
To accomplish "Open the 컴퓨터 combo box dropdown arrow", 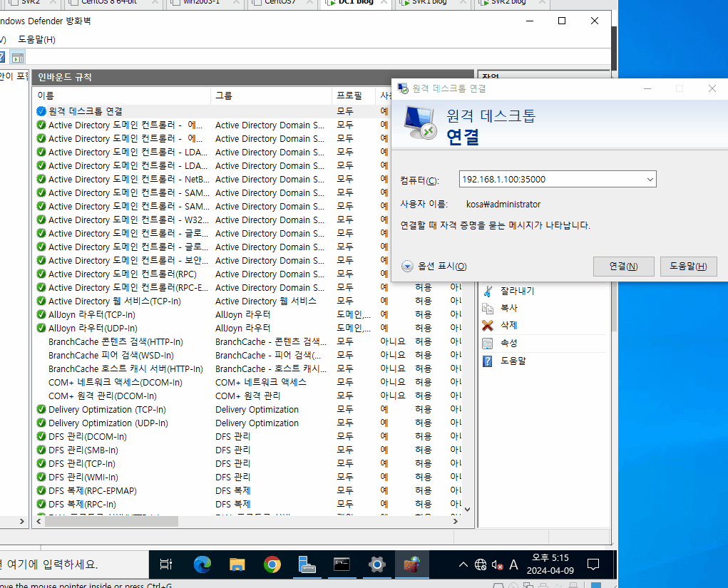I will 650,179.
